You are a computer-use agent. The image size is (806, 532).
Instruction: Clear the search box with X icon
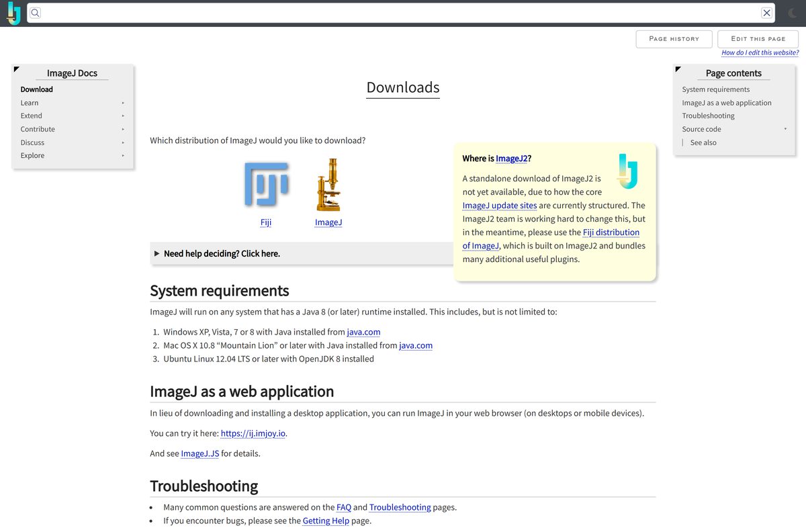tap(766, 13)
